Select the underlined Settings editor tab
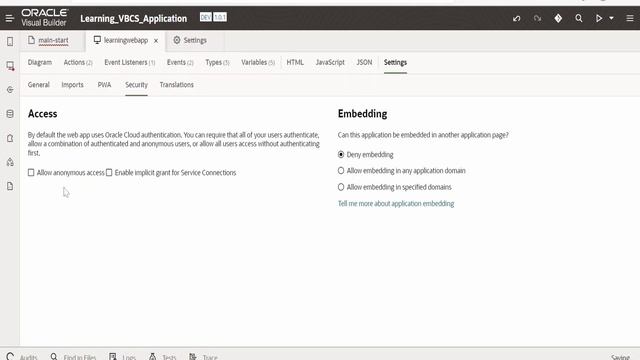 click(395, 62)
